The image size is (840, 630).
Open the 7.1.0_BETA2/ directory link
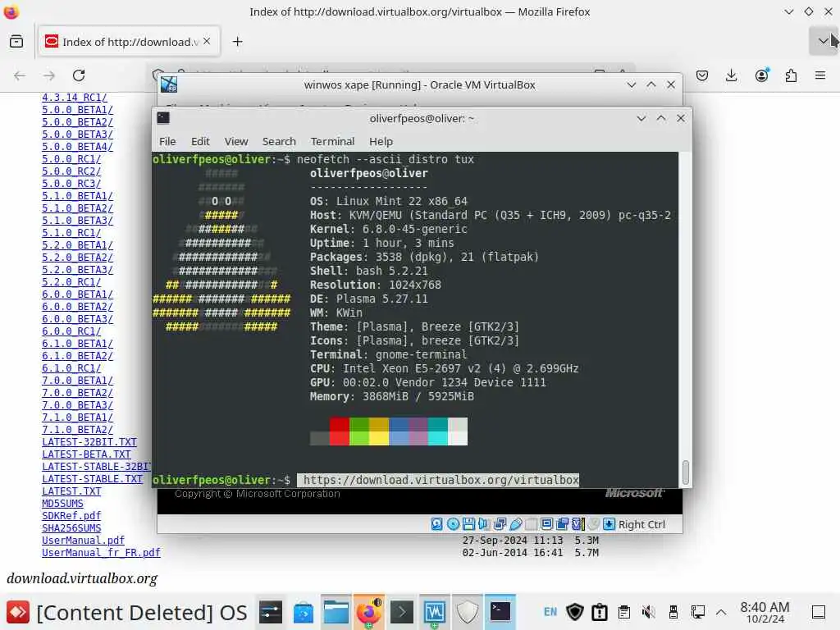click(x=78, y=430)
